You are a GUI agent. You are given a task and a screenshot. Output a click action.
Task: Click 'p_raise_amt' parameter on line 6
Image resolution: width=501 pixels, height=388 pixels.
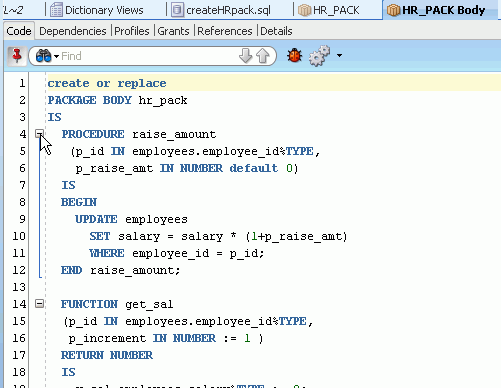click(114, 169)
